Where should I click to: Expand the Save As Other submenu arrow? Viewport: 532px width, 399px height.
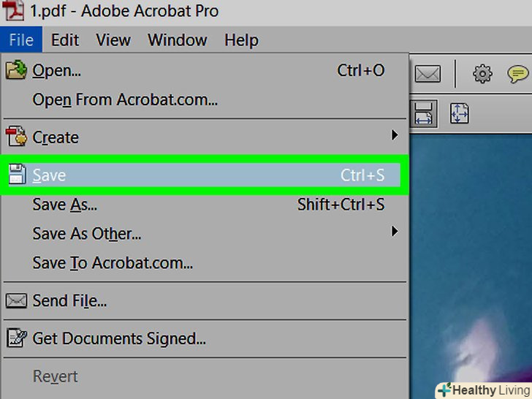pyautogui.click(x=395, y=232)
